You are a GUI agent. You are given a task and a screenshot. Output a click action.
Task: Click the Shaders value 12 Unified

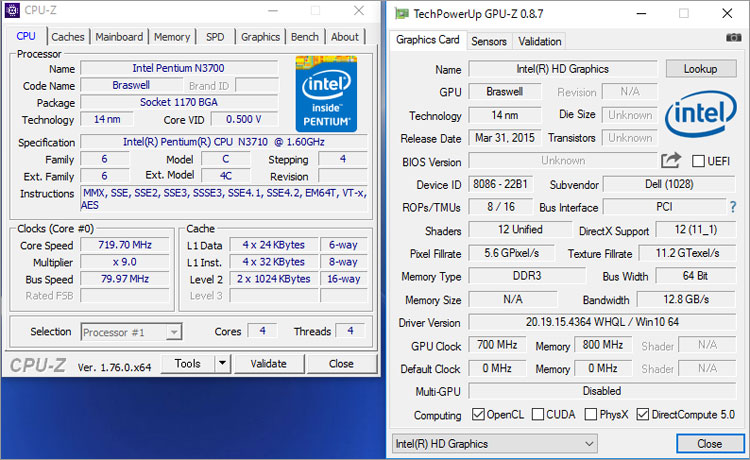tap(520, 230)
